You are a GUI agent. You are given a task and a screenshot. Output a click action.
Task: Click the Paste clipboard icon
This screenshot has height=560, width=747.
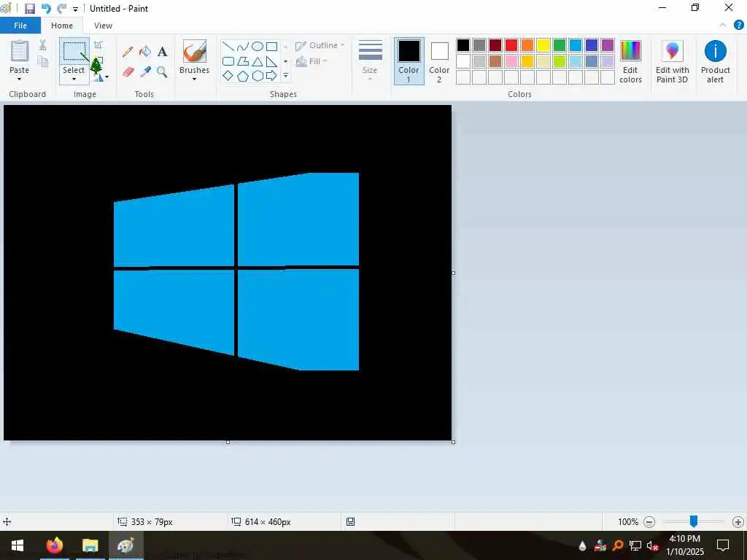[20, 52]
